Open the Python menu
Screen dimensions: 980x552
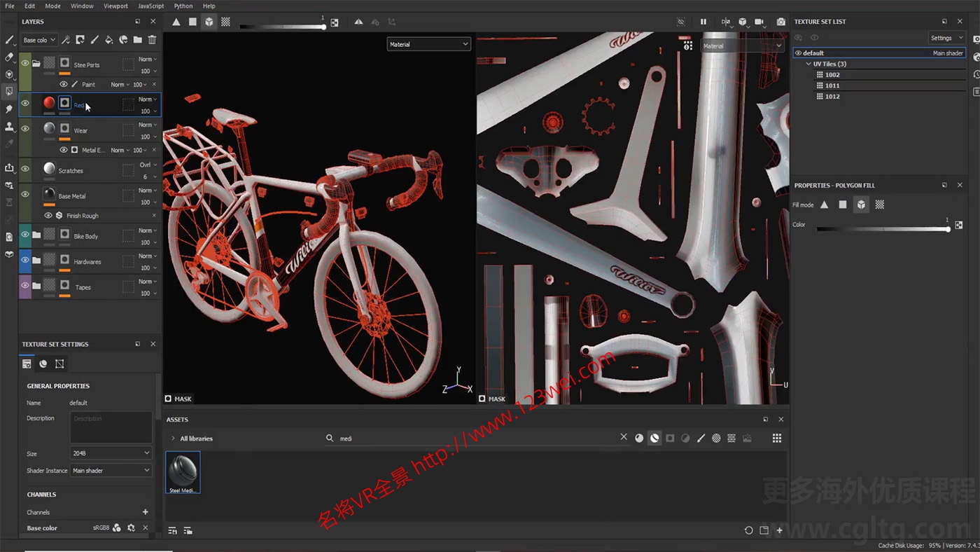click(x=183, y=6)
